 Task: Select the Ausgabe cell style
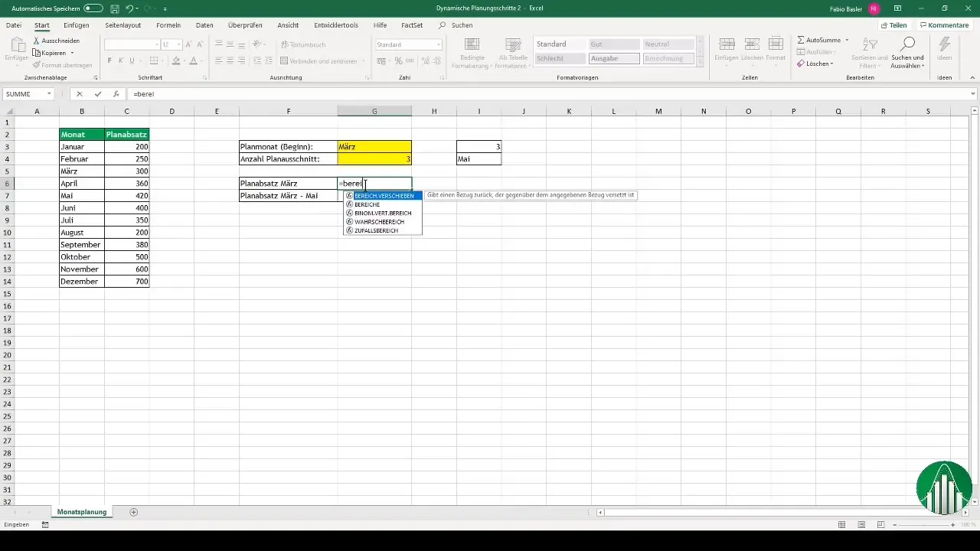pyautogui.click(x=614, y=58)
